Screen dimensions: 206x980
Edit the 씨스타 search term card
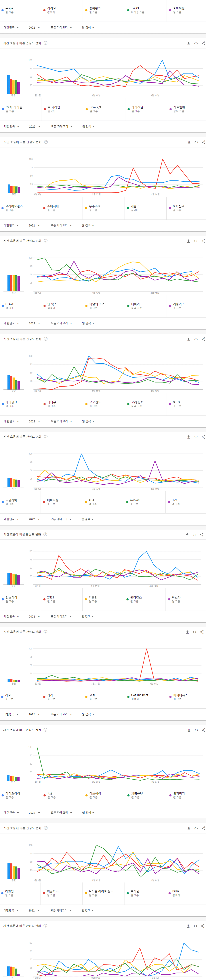[185, 600]
